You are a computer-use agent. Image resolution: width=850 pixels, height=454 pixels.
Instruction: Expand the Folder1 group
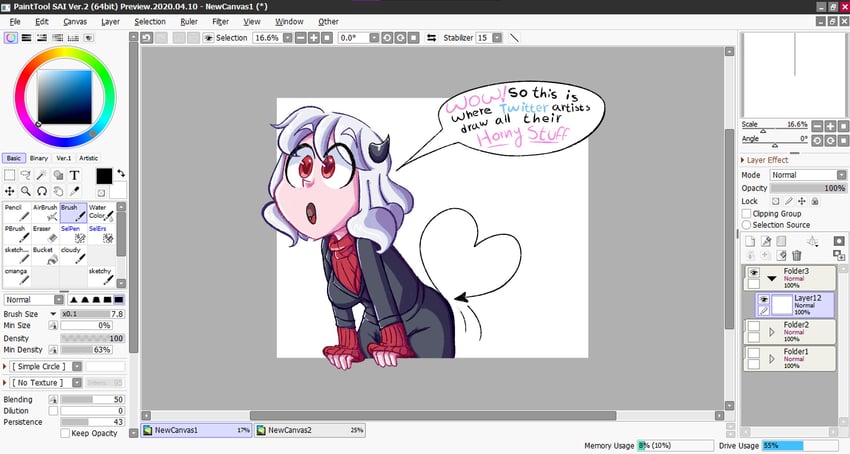(x=772, y=359)
